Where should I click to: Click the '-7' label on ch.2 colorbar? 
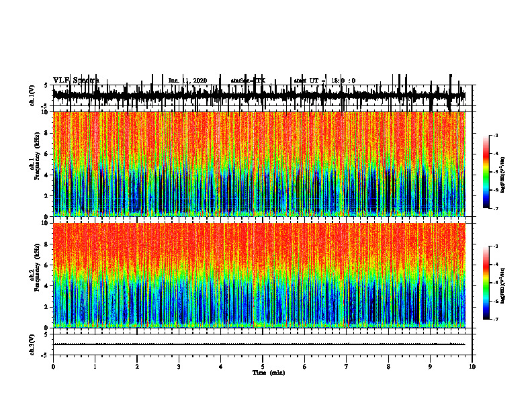click(496, 319)
